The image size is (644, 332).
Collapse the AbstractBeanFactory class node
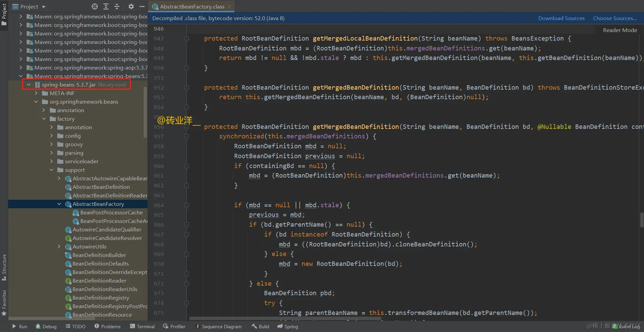point(59,204)
